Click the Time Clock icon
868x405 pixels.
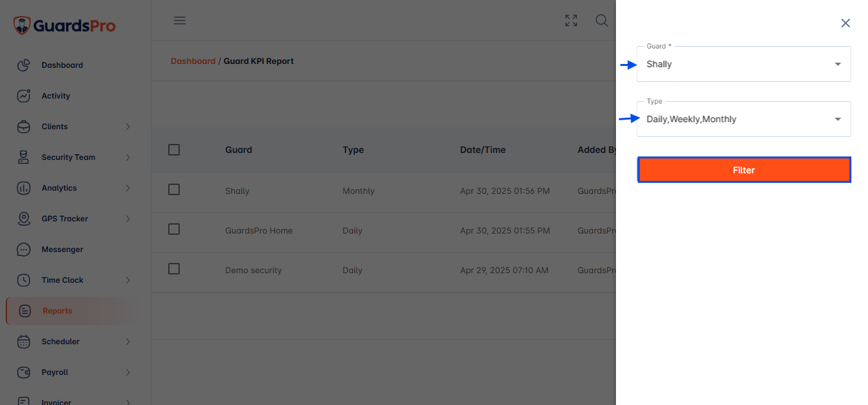pyautogui.click(x=24, y=280)
